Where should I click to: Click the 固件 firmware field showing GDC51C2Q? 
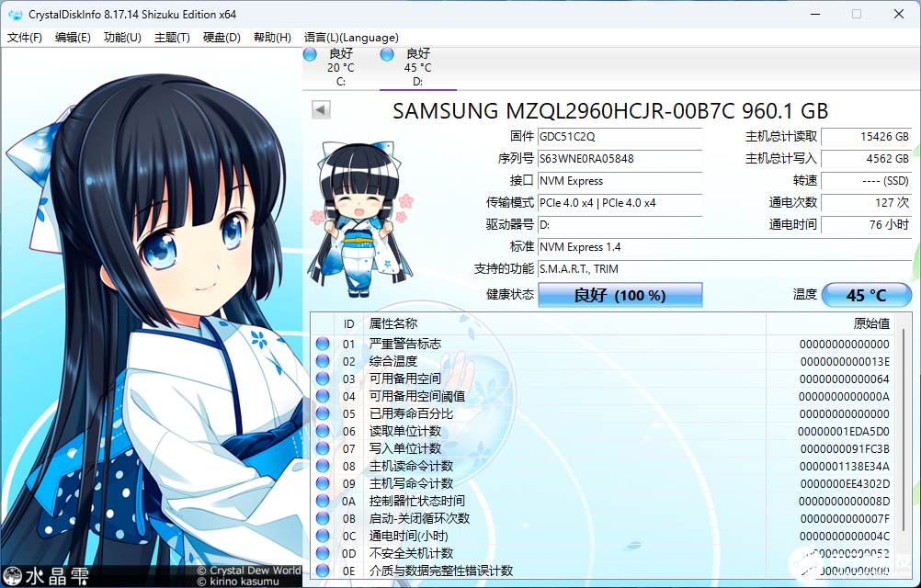coord(620,137)
